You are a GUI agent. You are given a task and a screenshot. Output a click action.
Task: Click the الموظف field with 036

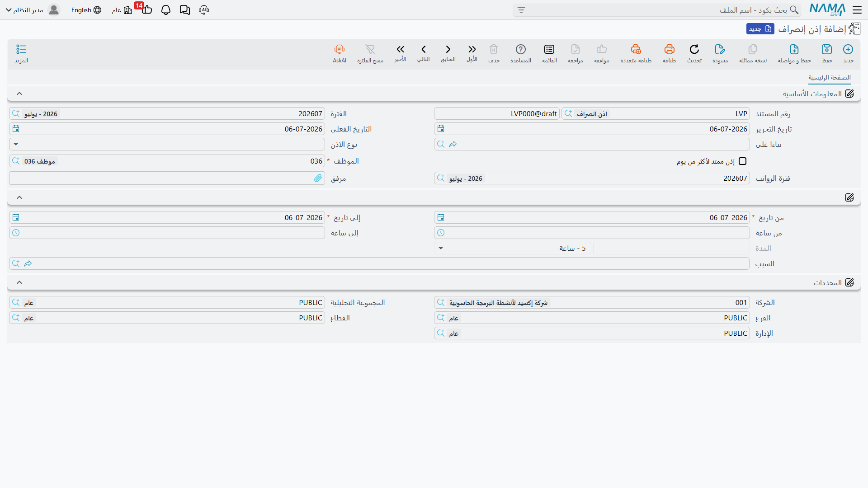click(x=167, y=161)
